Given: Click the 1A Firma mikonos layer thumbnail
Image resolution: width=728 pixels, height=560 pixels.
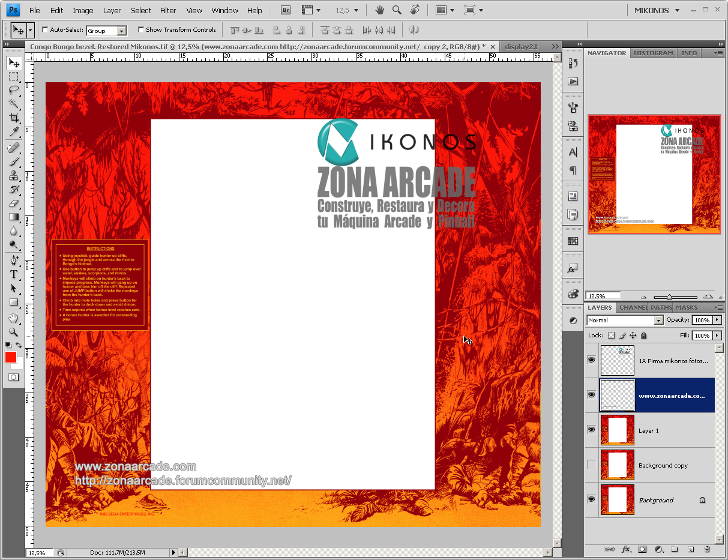Looking at the screenshot, I should tap(618, 361).
